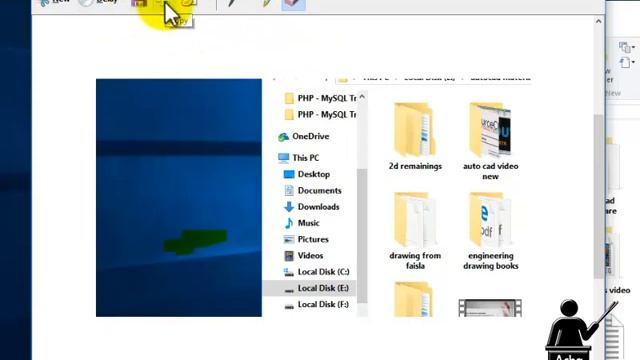The image size is (640, 360).
Task: Select the unlabeled folder in bottom row
Action: coord(414,299)
